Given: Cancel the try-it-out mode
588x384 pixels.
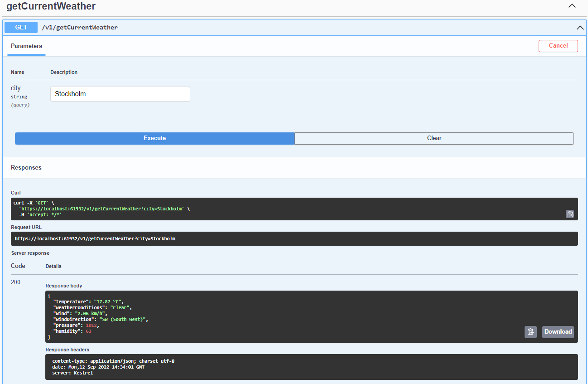Looking at the screenshot, I should click(x=558, y=46).
